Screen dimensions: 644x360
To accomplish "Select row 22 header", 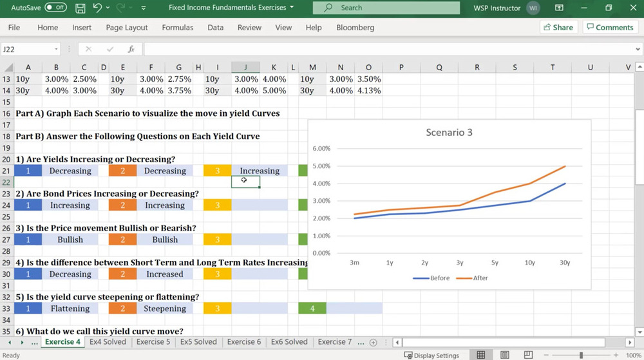I will [x=6, y=182].
